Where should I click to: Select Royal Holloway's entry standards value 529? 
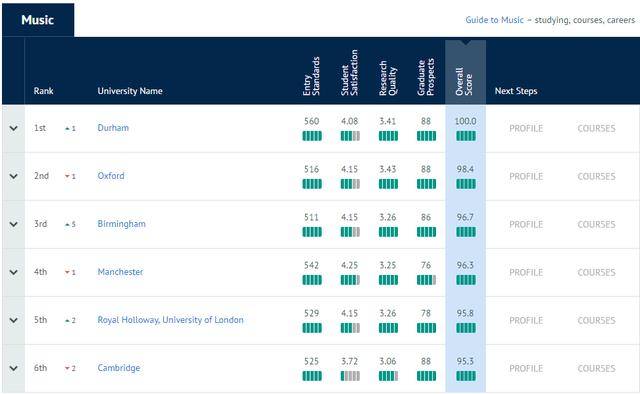[311, 313]
